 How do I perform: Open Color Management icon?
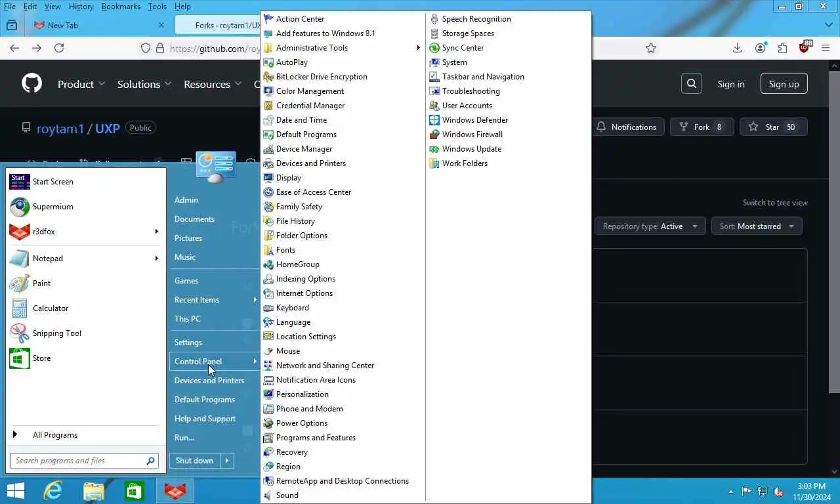(268, 91)
